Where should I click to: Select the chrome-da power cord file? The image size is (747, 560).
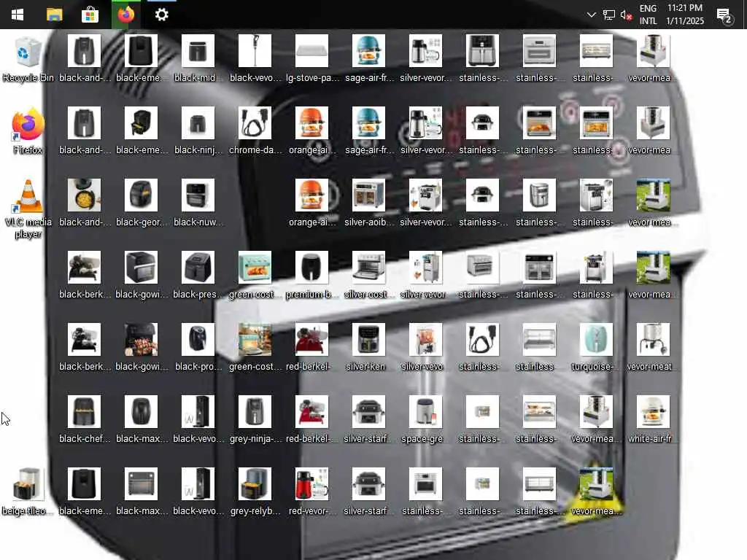click(x=255, y=131)
